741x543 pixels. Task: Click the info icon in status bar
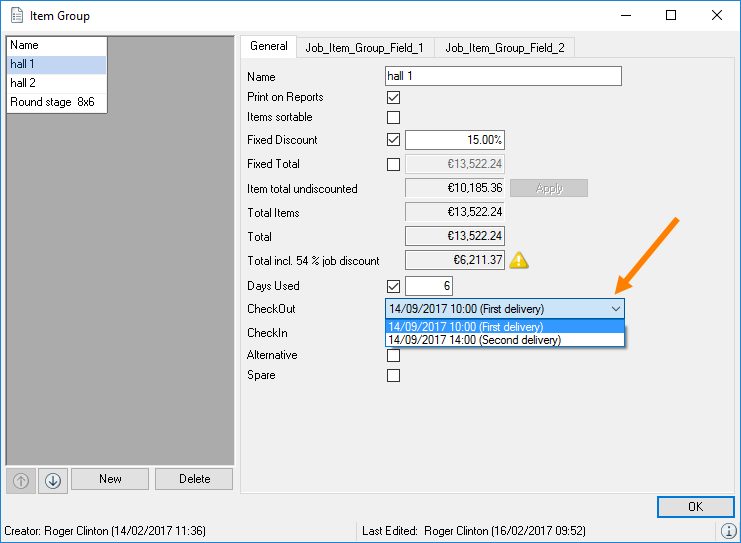[x=729, y=531]
